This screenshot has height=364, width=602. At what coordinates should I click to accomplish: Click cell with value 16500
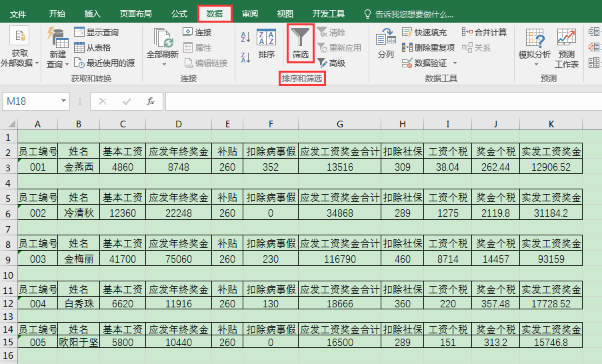point(340,342)
